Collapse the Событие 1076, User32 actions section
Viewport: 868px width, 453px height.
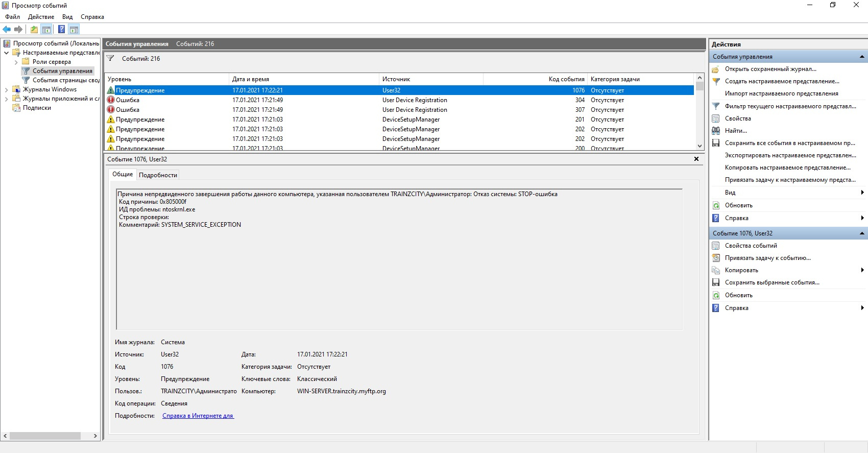(x=862, y=233)
